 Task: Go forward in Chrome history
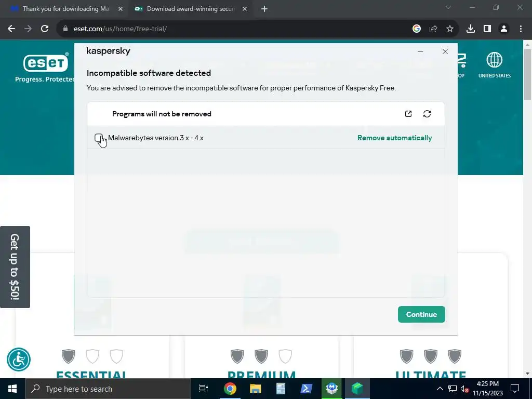28,29
